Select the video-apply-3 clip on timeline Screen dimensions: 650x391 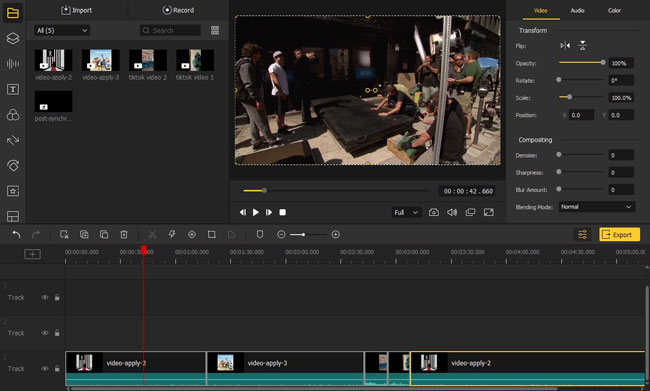285,368
